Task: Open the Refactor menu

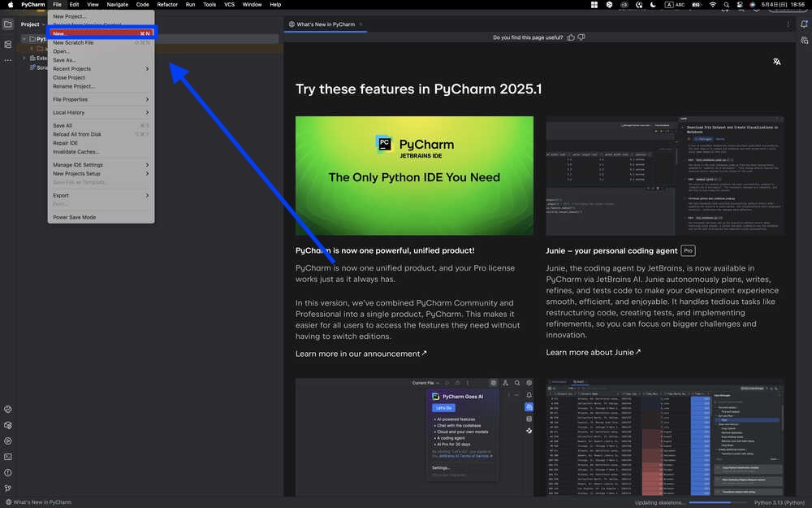Action: click(167, 5)
